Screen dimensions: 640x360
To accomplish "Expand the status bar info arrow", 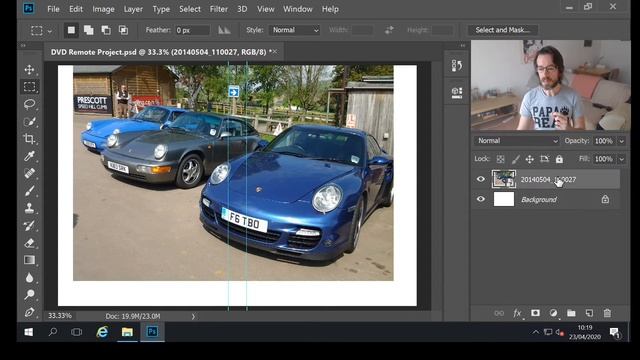I will (x=193, y=316).
